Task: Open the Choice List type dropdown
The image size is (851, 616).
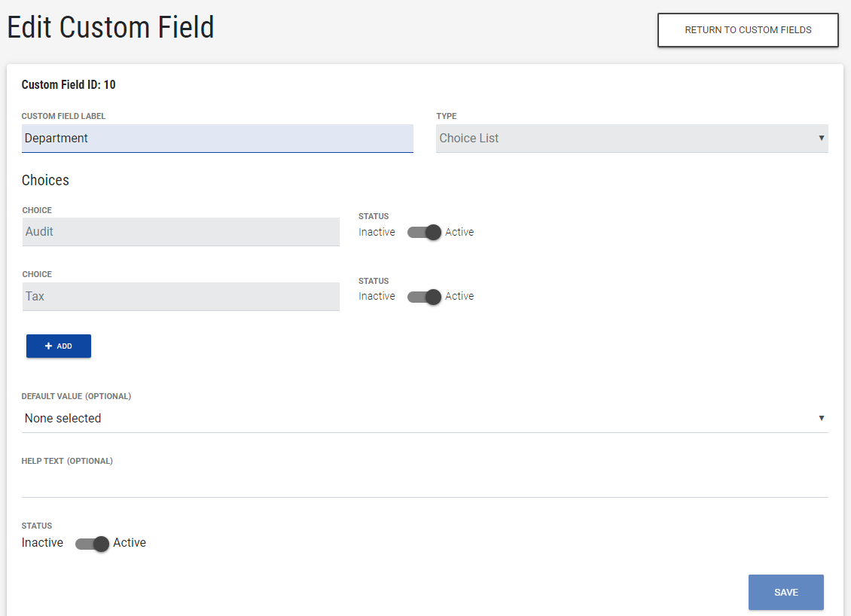Action: point(631,139)
